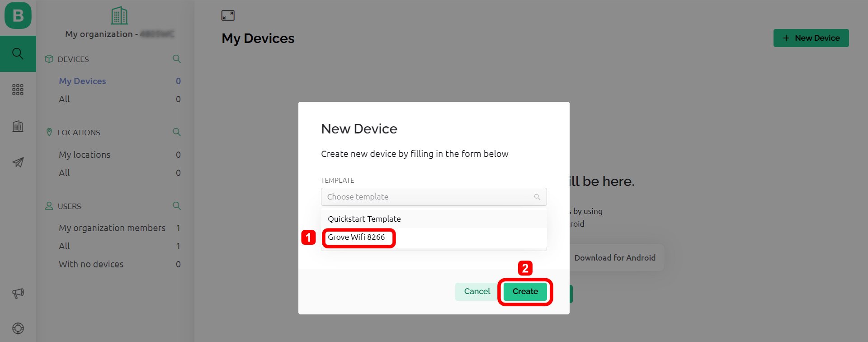
Task: Click the search icon next to DEVICES
Action: coord(177,59)
